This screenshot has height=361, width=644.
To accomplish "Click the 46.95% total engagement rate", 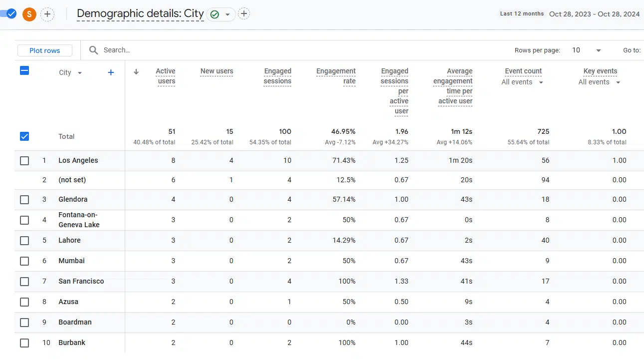I will tap(343, 131).
